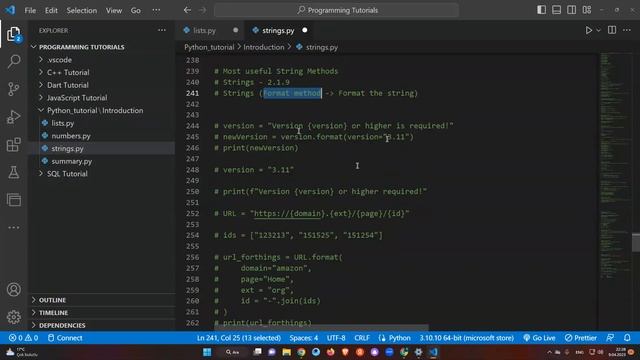This screenshot has height=360, width=640.
Task: Open the Edit menu
Action: (51, 11)
